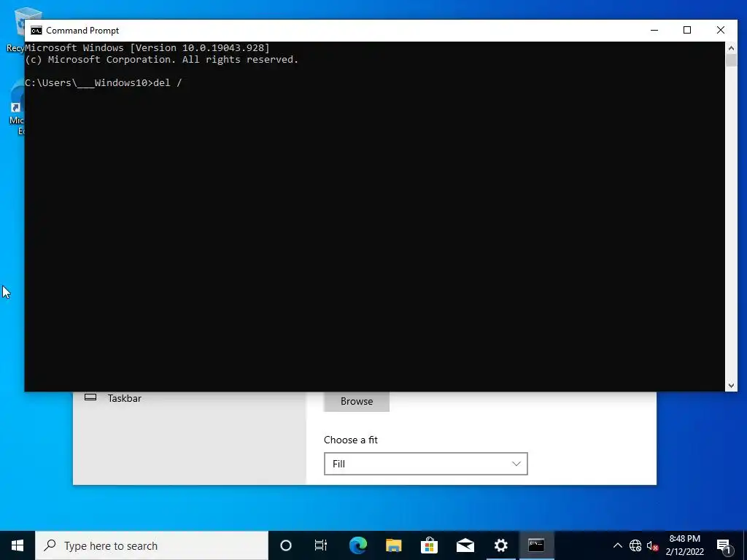
Task: Show hidden system tray icons
Action: coord(617,545)
